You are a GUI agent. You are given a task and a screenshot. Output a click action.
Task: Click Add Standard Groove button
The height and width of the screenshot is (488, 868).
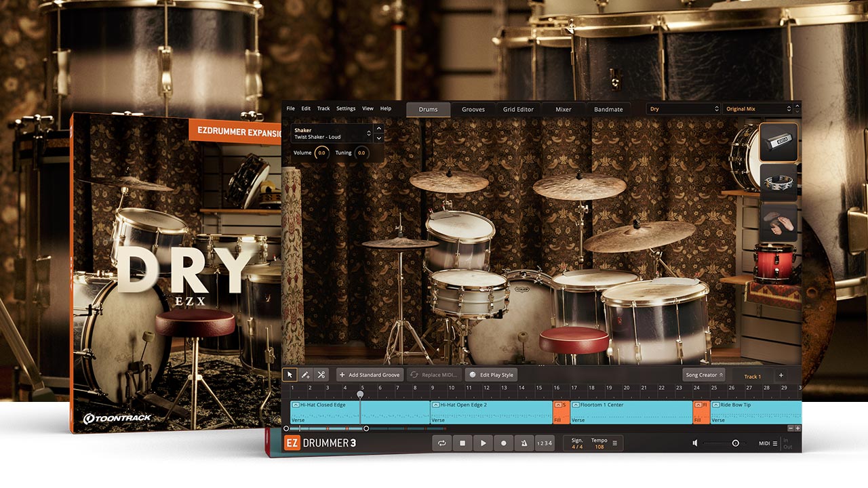pyautogui.click(x=370, y=375)
